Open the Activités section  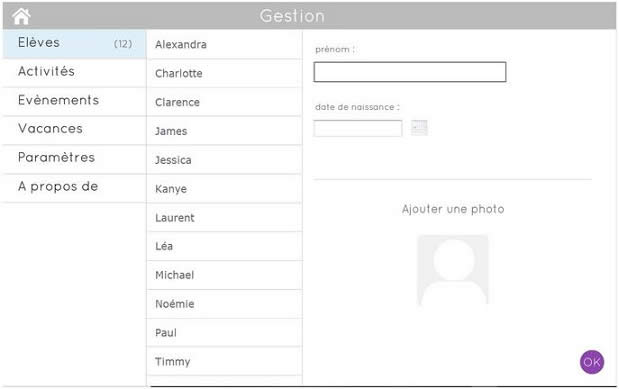tap(75, 73)
